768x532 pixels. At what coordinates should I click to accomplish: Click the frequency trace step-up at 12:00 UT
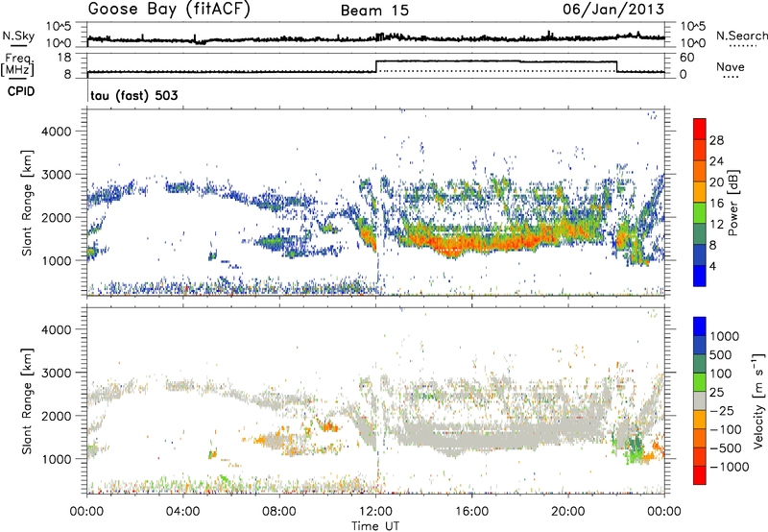pyautogui.click(x=376, y=66)
